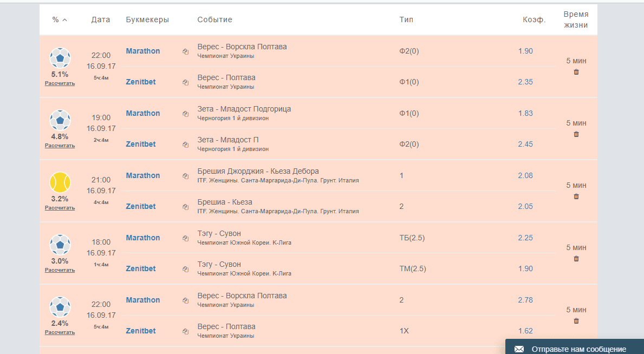
Task: Click the Букмекеры column header
Action: [147, 20]
